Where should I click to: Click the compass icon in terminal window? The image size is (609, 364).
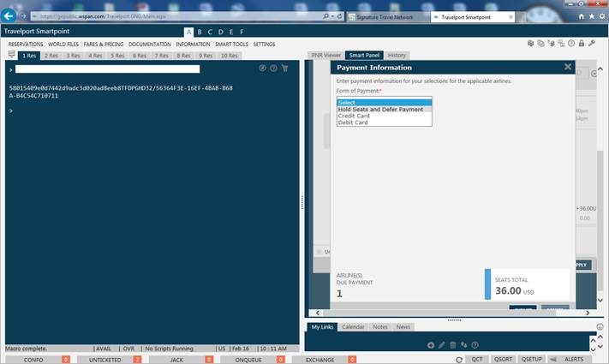tap(263, 69)
